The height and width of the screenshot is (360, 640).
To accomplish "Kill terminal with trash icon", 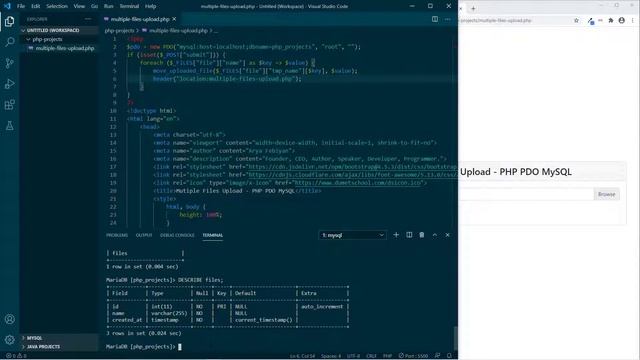I will click(422, 235).
